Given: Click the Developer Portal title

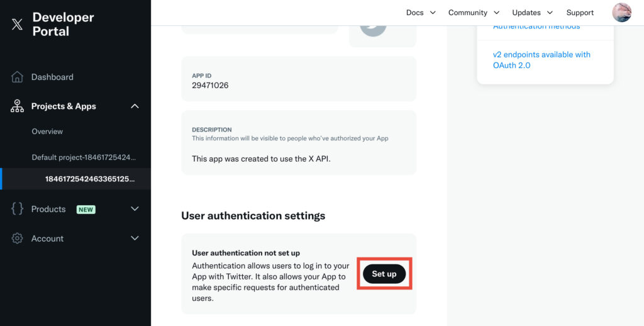Looking at the screenshot, I should [x=64, y=25].
